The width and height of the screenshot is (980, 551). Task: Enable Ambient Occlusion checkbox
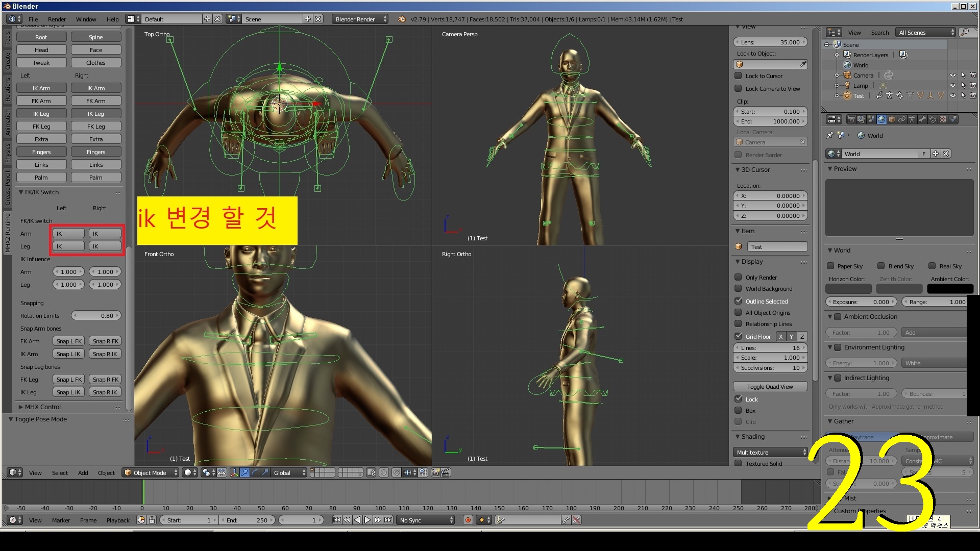838,316
